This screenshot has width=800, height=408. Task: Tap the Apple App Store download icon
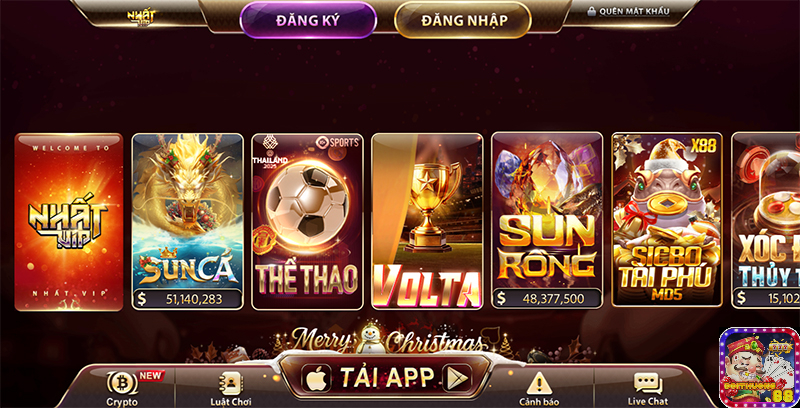pos(316,378)
